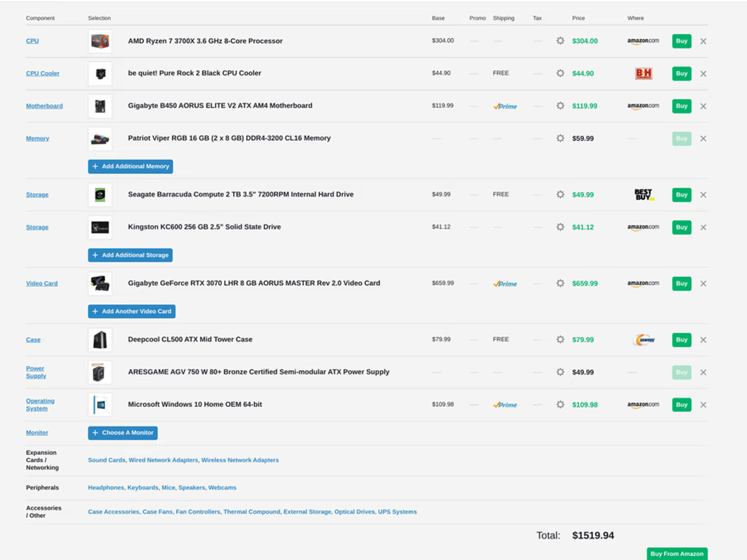Image resolution: width=747 pixels, height=560 pixels.
Task: Remove the Seagate Barracuda hard drive
Action: (703, 195)
